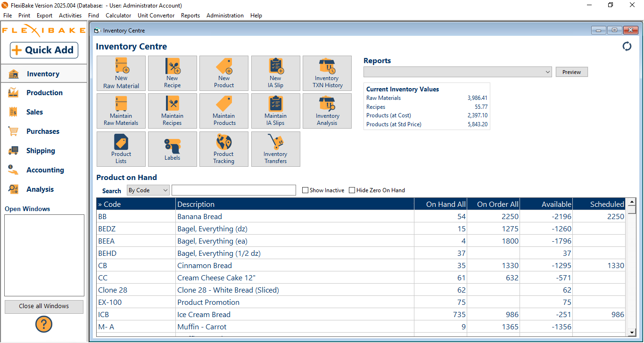Select Cinnamon Bread description cell

(295, 266)
